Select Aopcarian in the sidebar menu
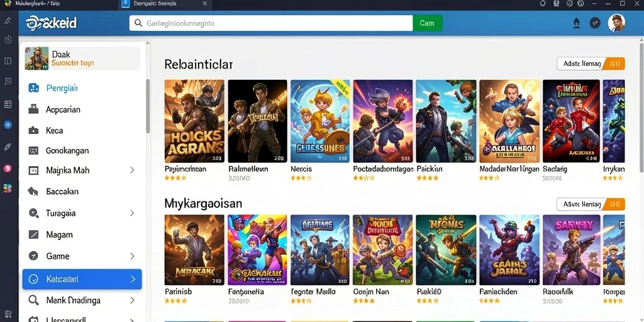 (82, 109)
